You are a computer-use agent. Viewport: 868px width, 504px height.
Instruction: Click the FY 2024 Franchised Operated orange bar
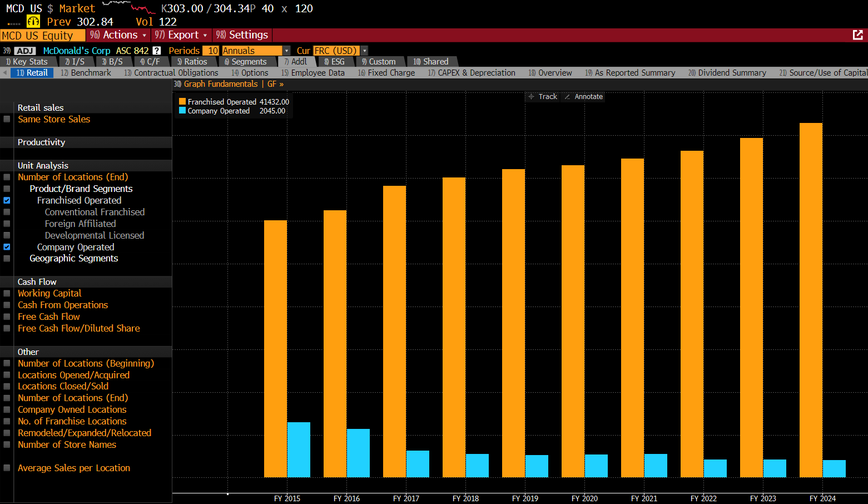click(x=811, y=300)
